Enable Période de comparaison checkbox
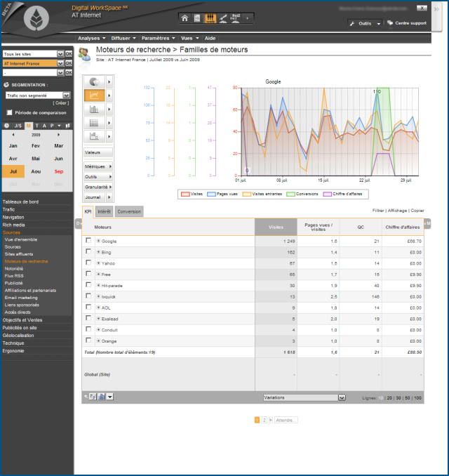This screenshot has width=449, height=476. [x=9, y=112]
